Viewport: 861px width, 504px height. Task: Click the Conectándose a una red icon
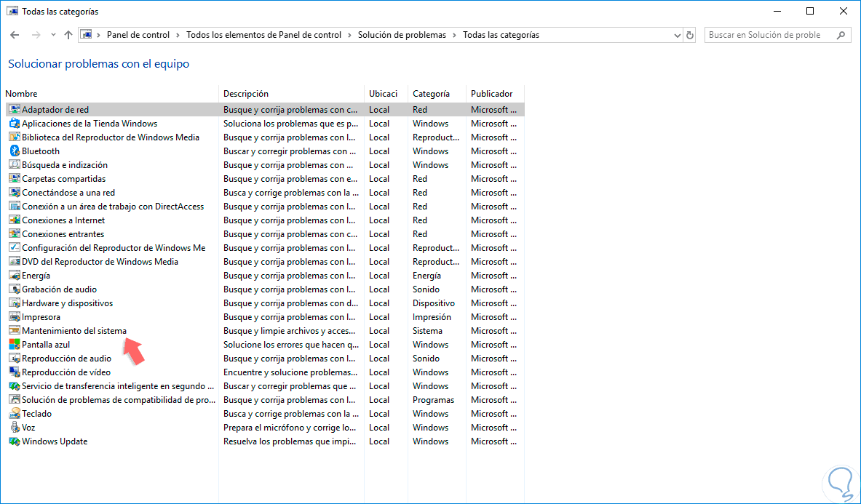pyautogui.click(x=15, y=193)
